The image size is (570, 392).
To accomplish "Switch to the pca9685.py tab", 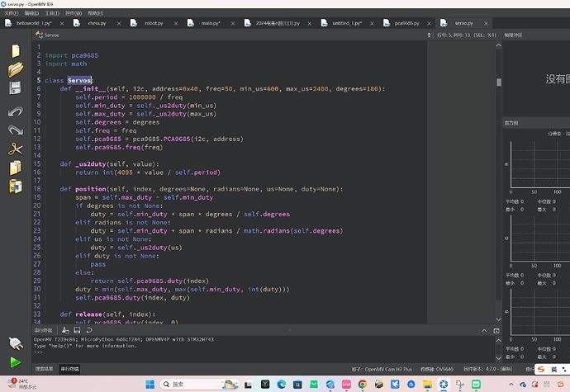I will pos(406,23).
